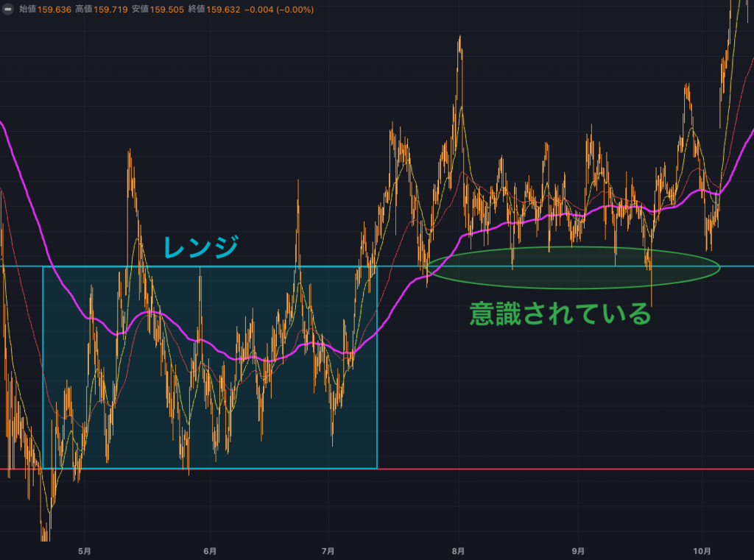Select the レンジ text annotation

[201, 247]
